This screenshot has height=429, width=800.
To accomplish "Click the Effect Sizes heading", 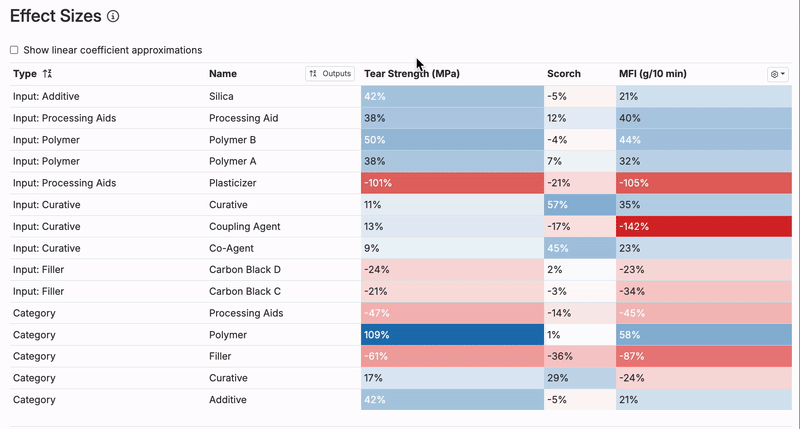I will 56,17.
